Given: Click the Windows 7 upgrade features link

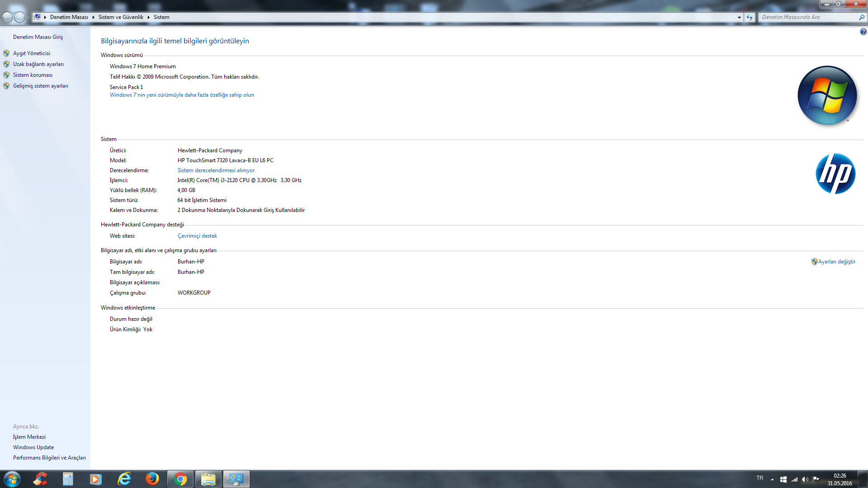Looking at the screenshot, I should pyautogui.click(x=182, y=95).
